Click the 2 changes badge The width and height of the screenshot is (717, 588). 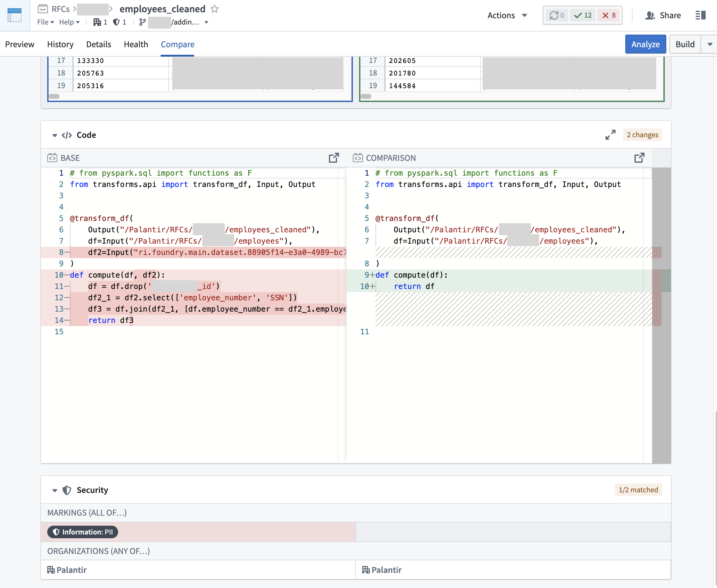click(x=642, y=135)
